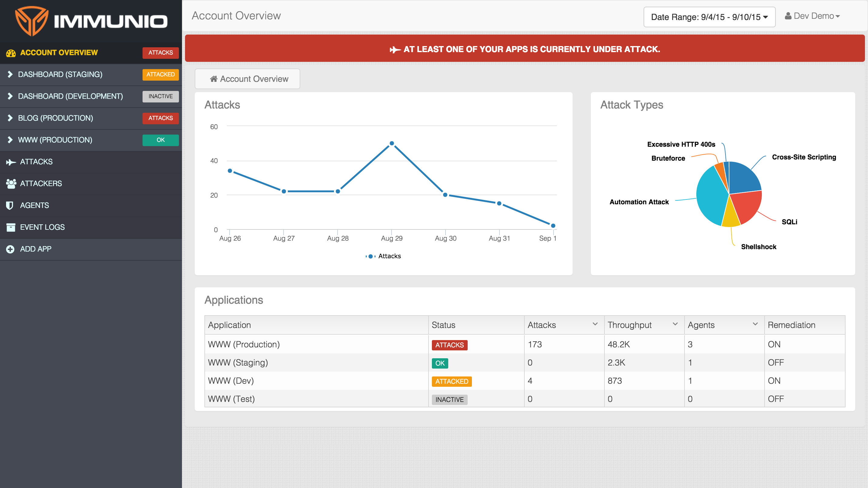The height and width of the screenshot is (488, 868).
Task: Click the Agents shield icon
Action: tap(10, 206)
